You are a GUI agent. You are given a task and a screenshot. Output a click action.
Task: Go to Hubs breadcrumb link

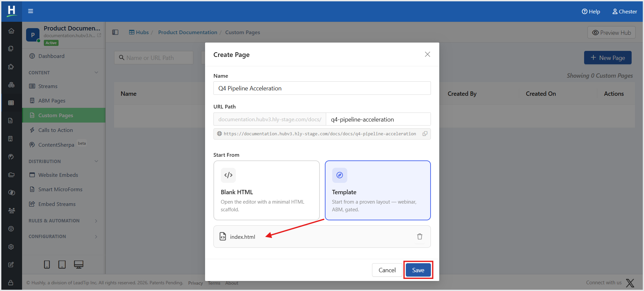pos(139,32)
